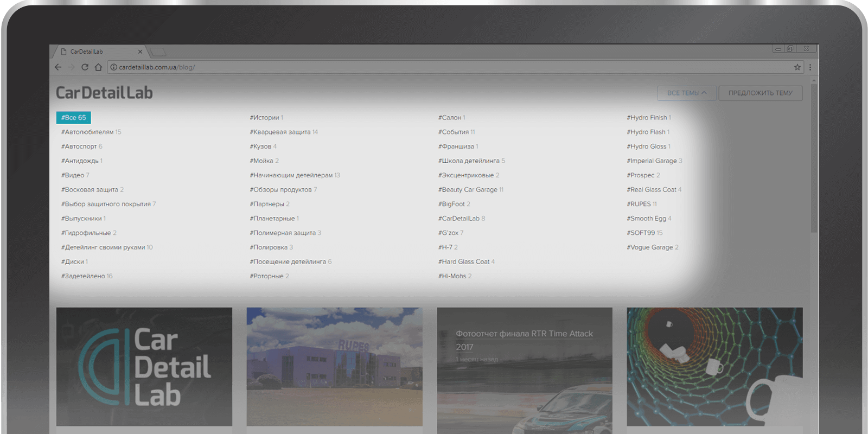Click the page vertical scrollbar thumb
Viewport: 868px width, 434px height.
pyautogui.click(x=814, y=157)
